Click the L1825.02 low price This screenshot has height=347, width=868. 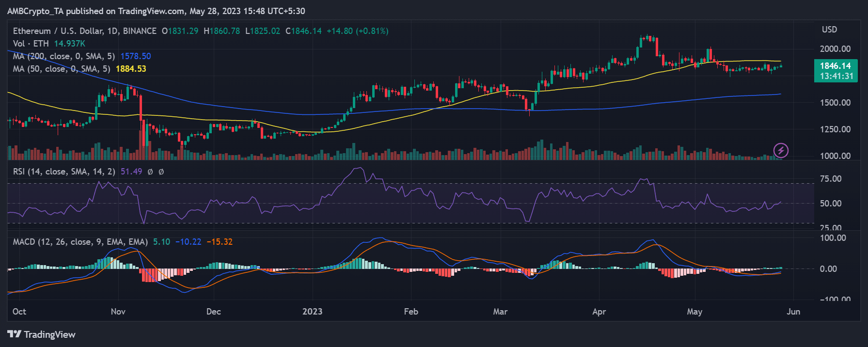tap(263, 31)
